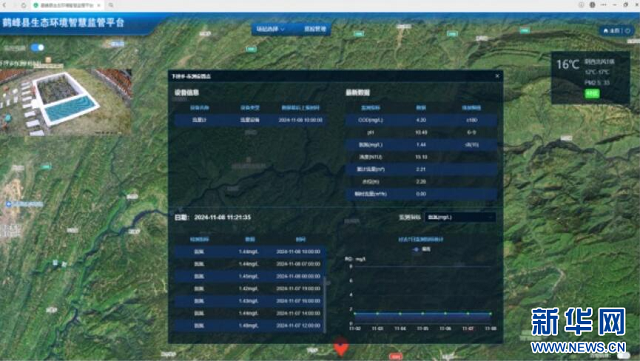Click the power icon beside the home button
This screenshot has height=361, width=640.
pos(628,31)
